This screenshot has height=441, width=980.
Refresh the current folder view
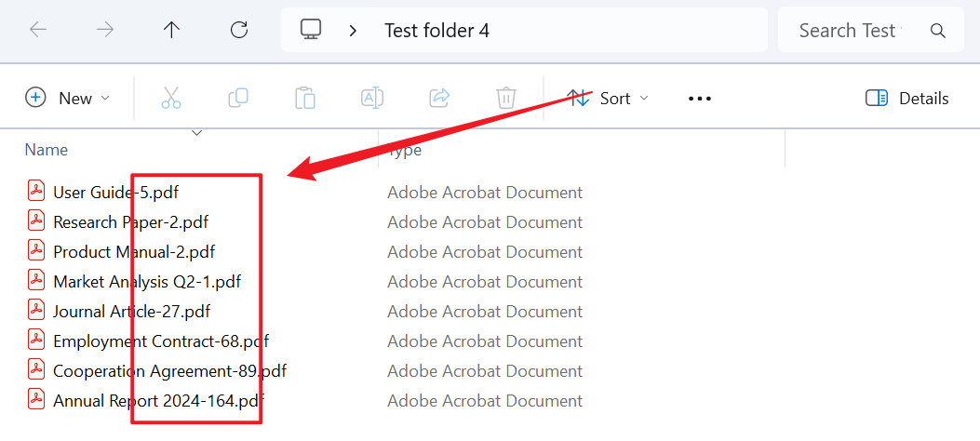click(239, 30)
